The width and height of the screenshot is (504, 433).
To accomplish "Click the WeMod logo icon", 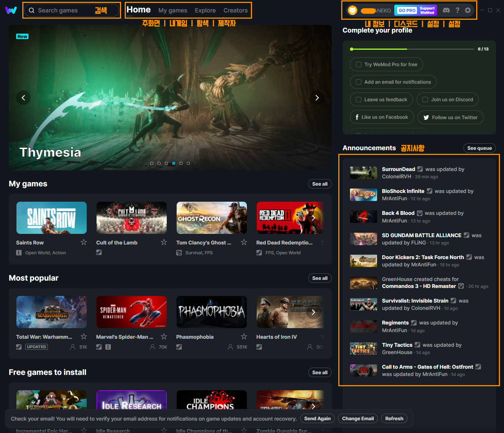I will point(11,10).
